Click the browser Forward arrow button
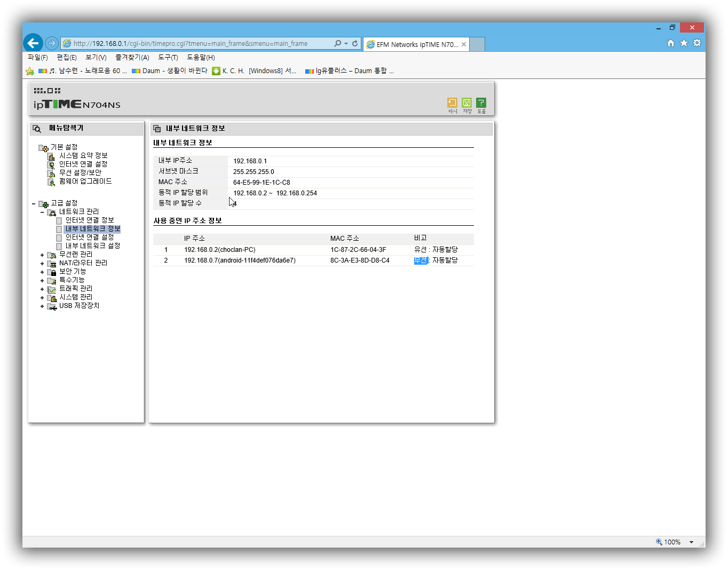Image resolution: width=728 pixels, height=570 pixels. (x=52, y=43)
